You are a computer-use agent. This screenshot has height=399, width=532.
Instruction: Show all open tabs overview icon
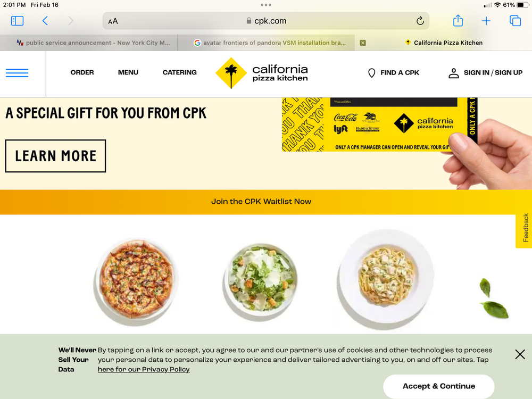515,21
